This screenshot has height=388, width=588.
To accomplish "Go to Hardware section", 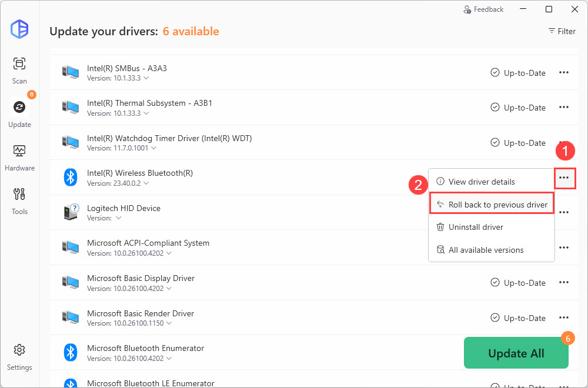I will click(x=19, y=156).
